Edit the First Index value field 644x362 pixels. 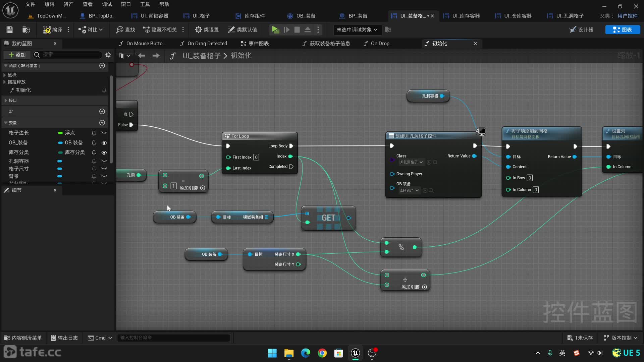(256, 157)
